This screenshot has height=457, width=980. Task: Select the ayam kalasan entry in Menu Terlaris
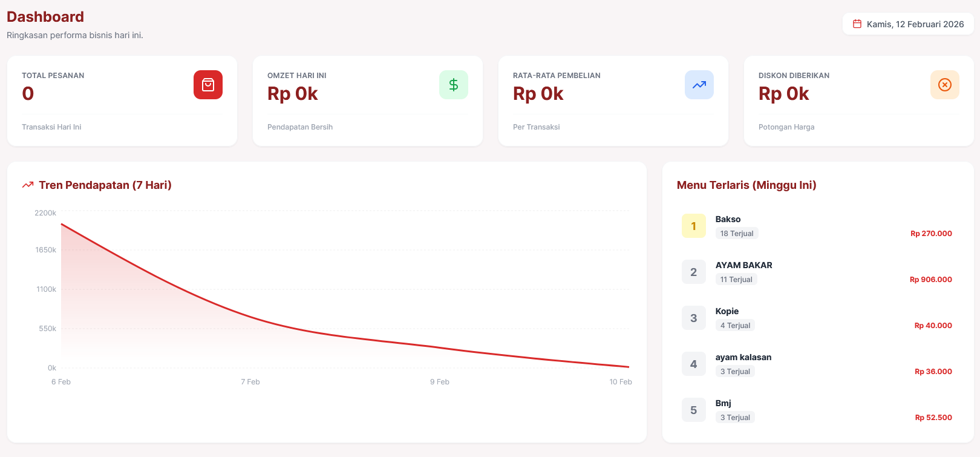point(743,357)
